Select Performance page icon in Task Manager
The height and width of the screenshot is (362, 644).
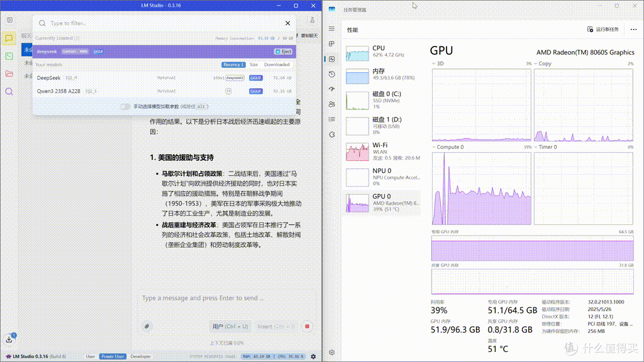point(332,58)
